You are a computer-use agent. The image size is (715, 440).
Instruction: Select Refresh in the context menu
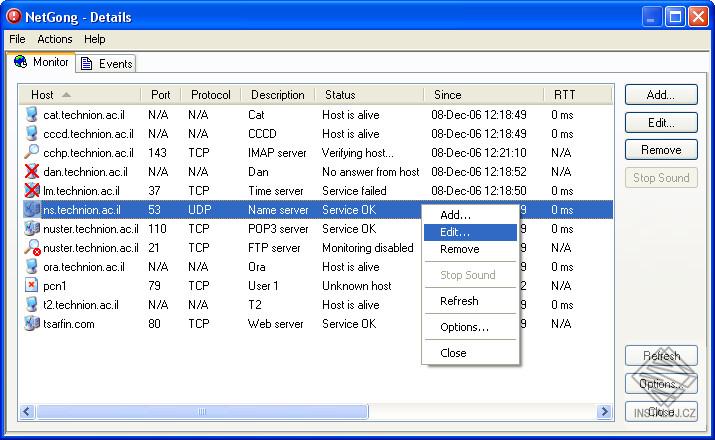(x=459, y=301)
